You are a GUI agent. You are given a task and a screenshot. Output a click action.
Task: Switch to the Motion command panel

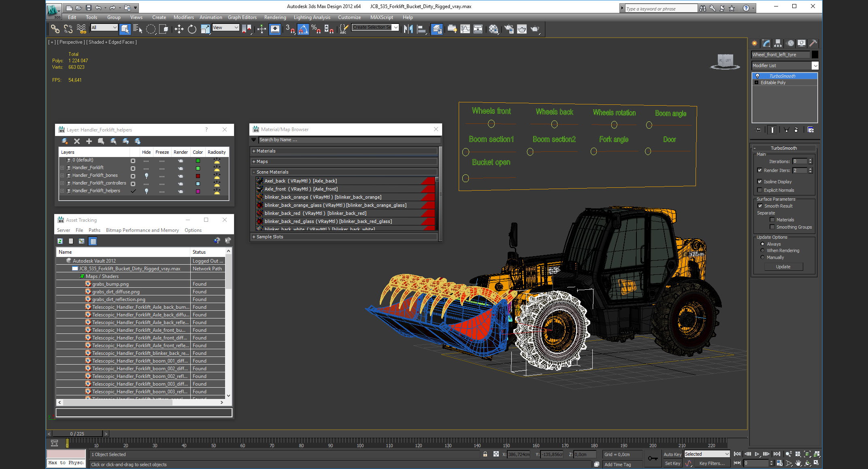[x=790, y=43]
